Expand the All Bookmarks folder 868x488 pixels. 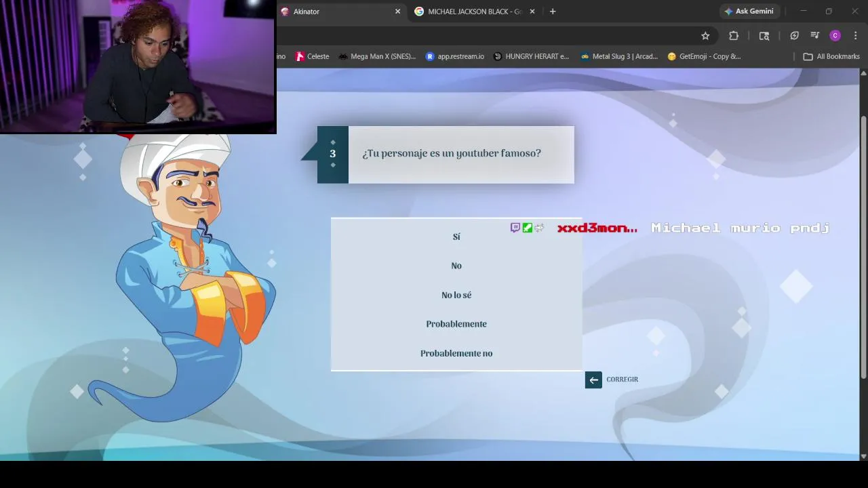[x=831, y=56]
